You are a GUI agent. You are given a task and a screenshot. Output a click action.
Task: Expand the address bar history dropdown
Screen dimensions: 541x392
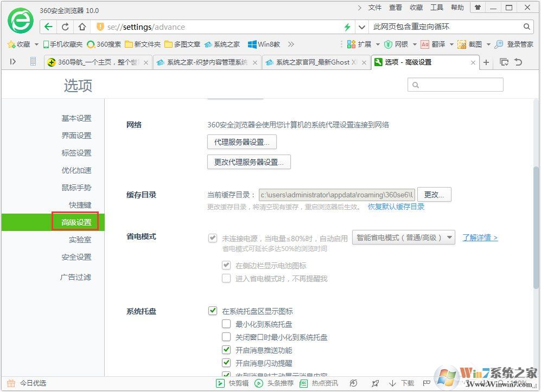coord(361,26)
